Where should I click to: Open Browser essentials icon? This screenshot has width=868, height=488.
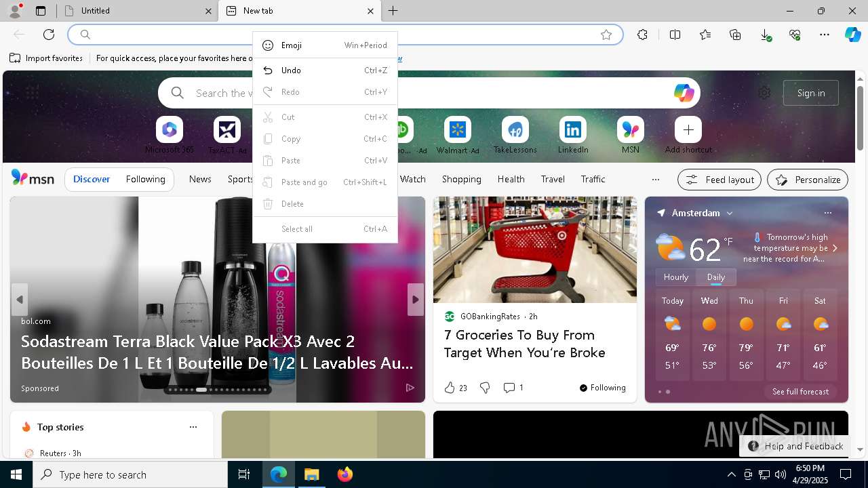click(x=795, y=35)
